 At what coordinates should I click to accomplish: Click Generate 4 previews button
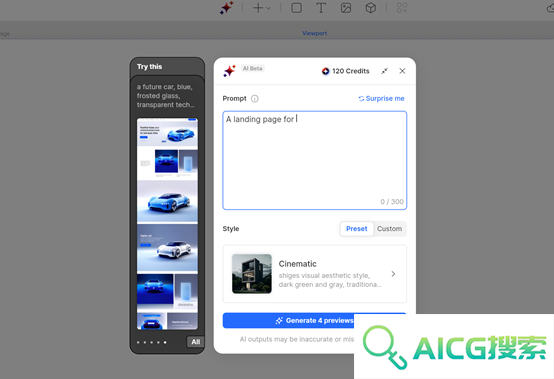coord(314,320)
